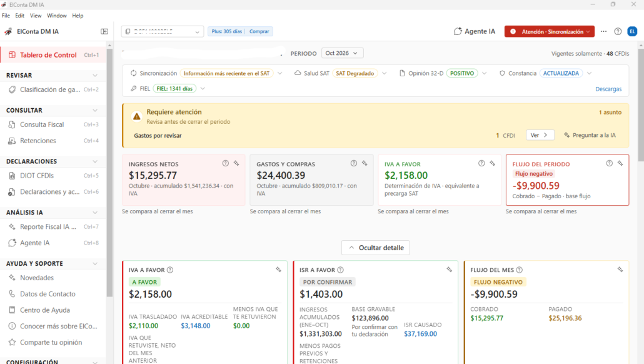This screenshot has height=364, width=644.
Task: Ask AI about the Gastos y Compras card
Action: click(x=365, y=163)
